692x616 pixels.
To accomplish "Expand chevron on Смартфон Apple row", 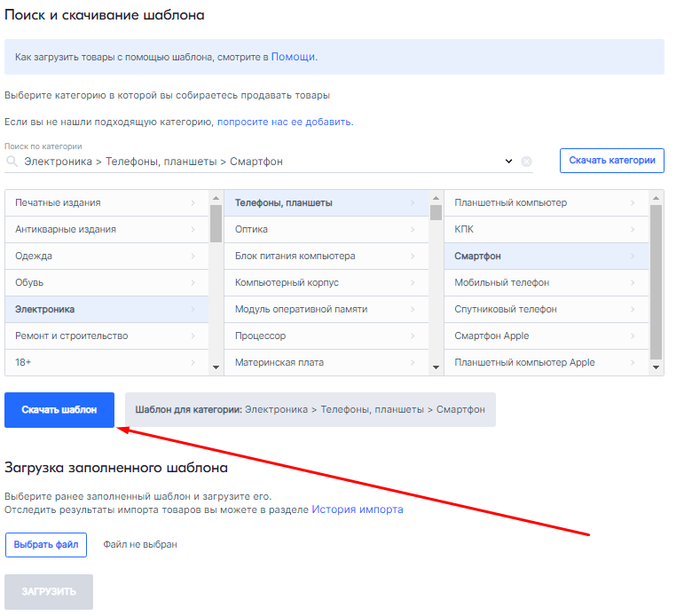I will [633, 336].
